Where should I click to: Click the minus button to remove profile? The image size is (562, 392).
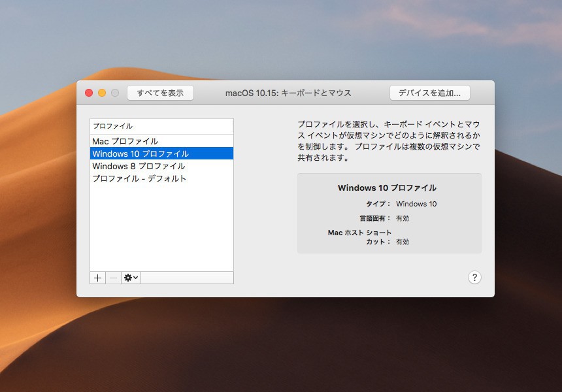tap(113, 278)
